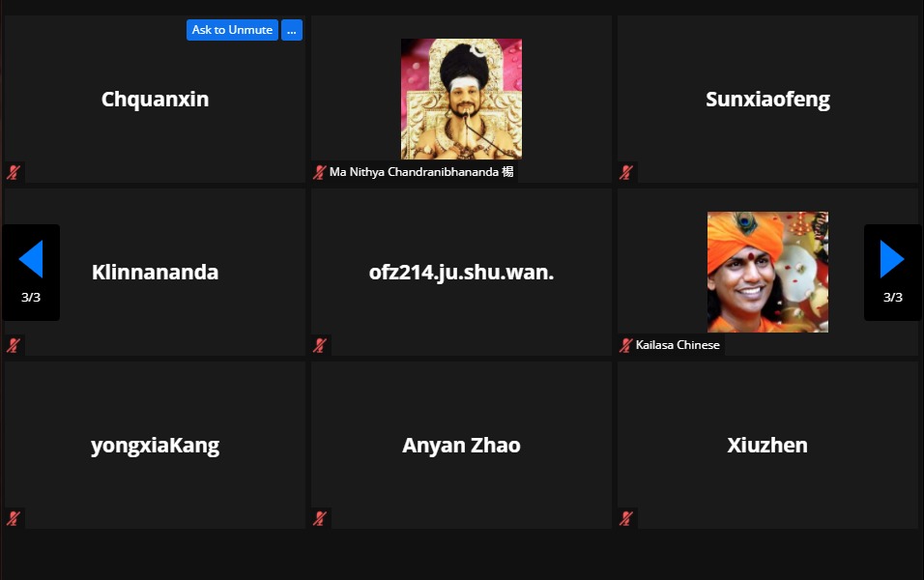Screen dimensions: 924x580
Task: Select the Xiuzhen participant tile
Action: pos(767,446)
